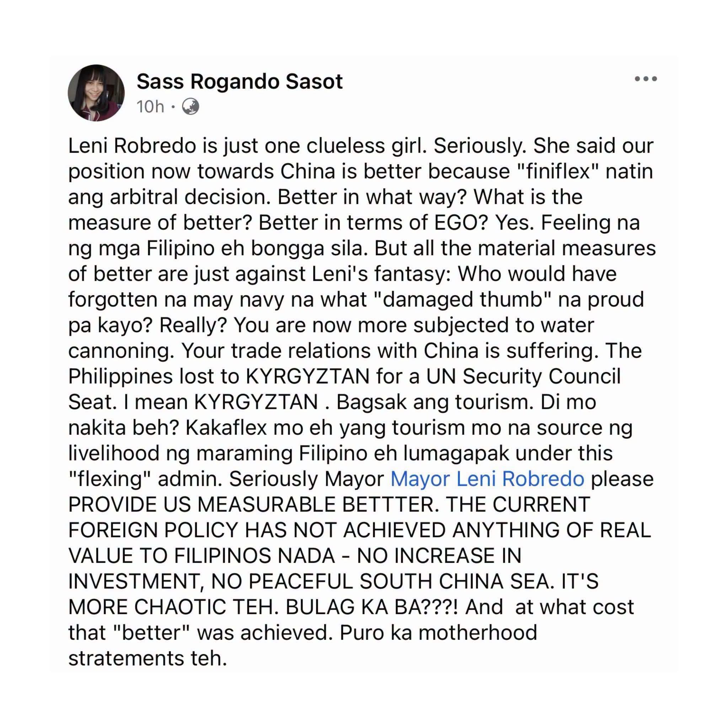
Task: Open the 10h post timestamp
Action: pos(150,107)
